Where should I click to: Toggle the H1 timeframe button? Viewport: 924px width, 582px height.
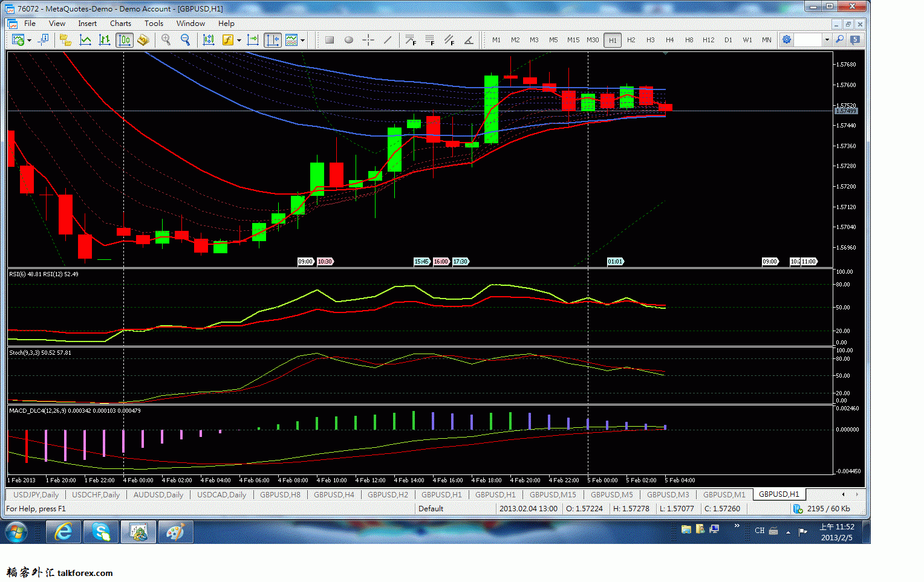[613, 40]
